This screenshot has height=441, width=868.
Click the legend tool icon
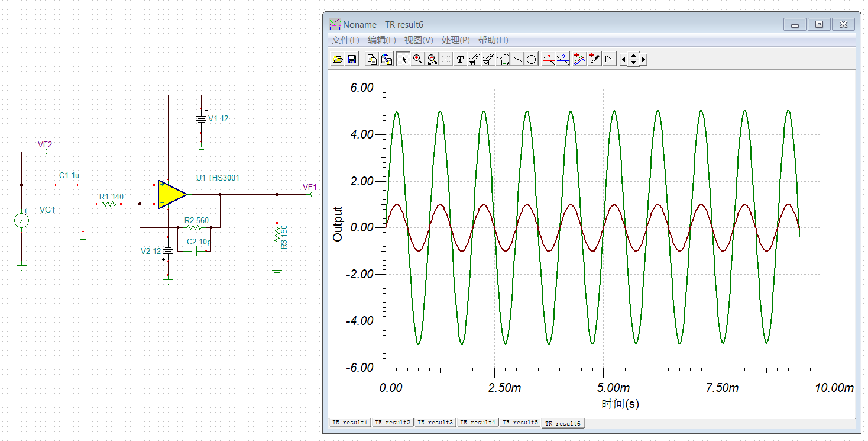click(x=503, y=59)
